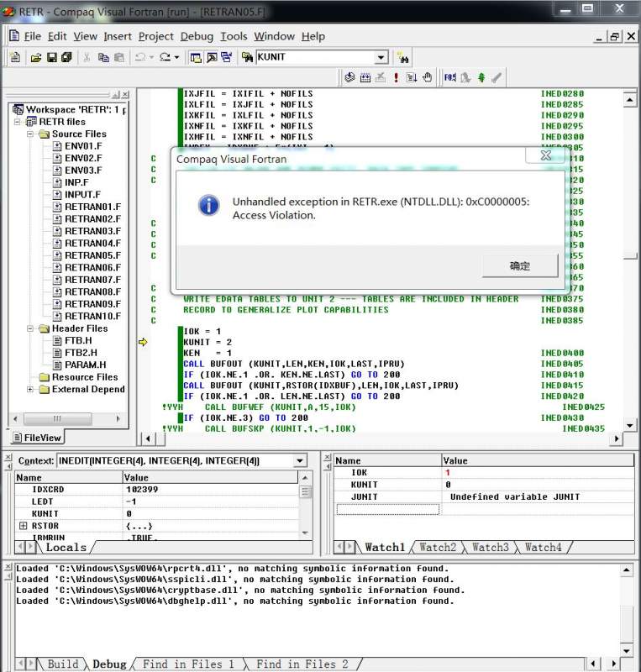Switch to the Watch2 tab
This screenshot has width=641, height=672.
click(x=437, y=547)
